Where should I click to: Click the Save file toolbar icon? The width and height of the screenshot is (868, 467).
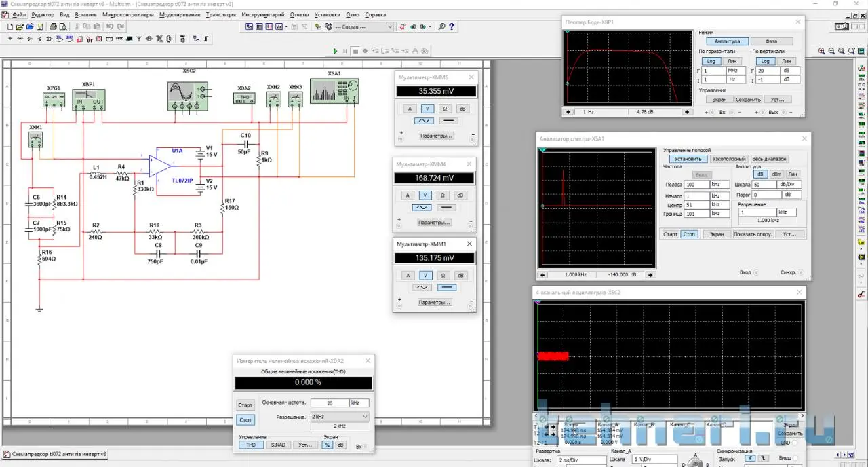(x=40, y=27)
